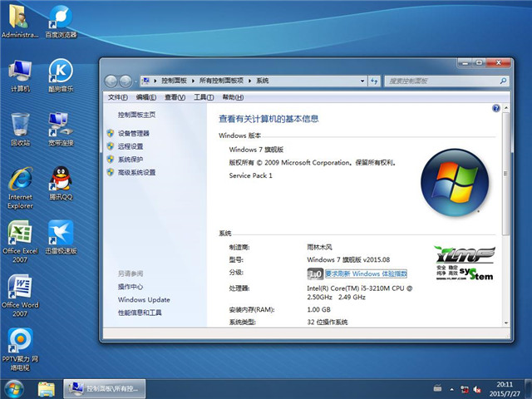Click 控制面板 in the breadcrumb
532x399 pixels.
click(x=174, y=81)
